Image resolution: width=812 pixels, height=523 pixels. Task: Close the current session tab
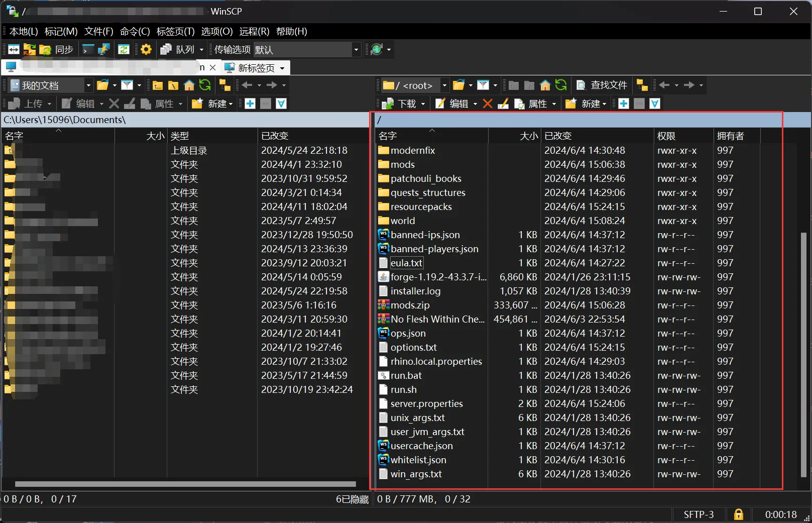pyautogui.click(x=213, y=67)
